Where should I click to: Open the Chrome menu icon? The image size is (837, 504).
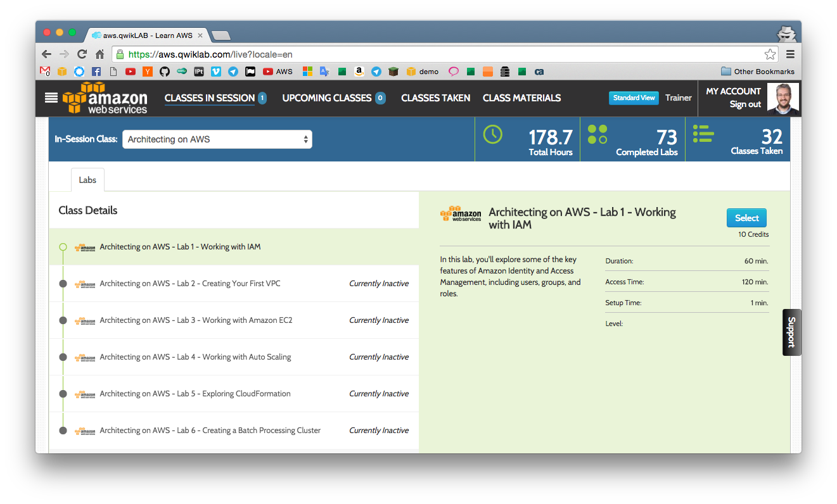[790, 54]
